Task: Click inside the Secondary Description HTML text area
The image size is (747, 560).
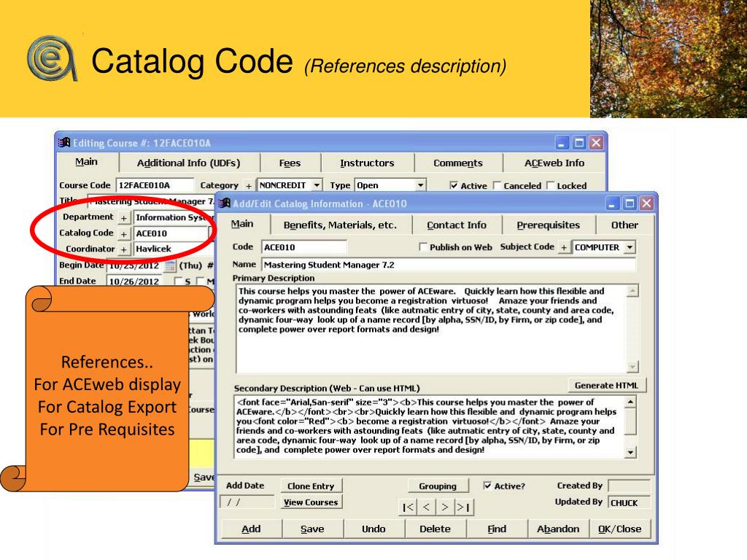Action: [x=429, y=427]
